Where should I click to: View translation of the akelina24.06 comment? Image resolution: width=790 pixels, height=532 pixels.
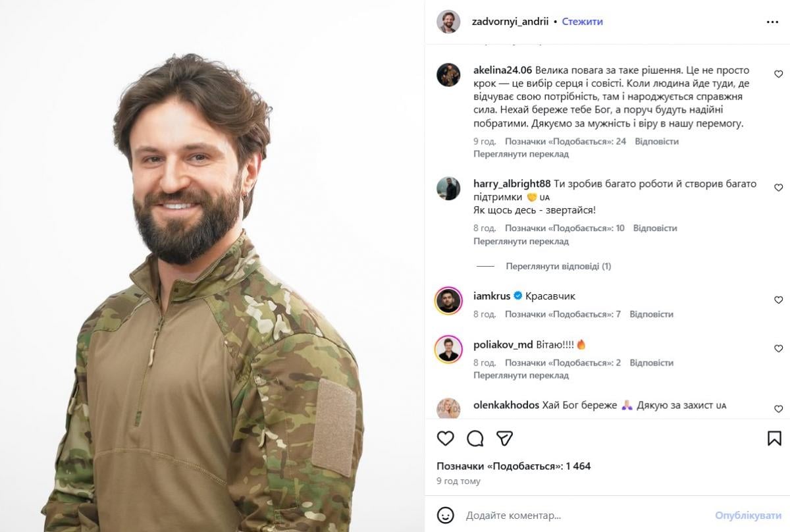click(521, 154)
